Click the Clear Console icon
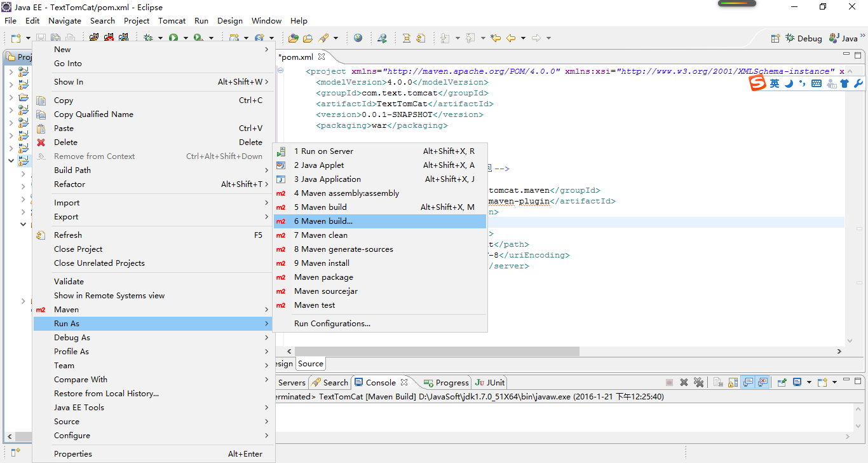This screenshot has width=868, height=463. [719, 382]
